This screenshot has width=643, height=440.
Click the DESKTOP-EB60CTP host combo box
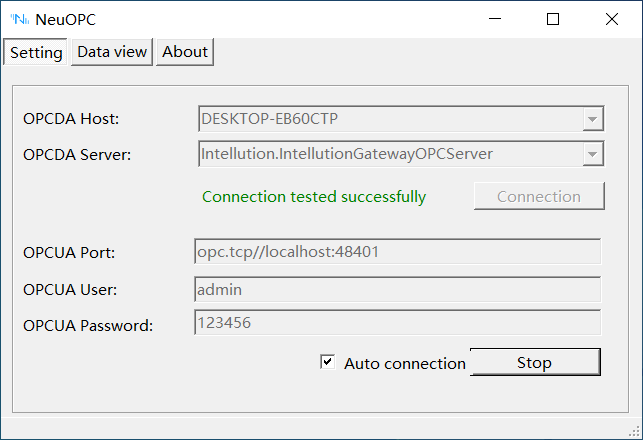390,119
